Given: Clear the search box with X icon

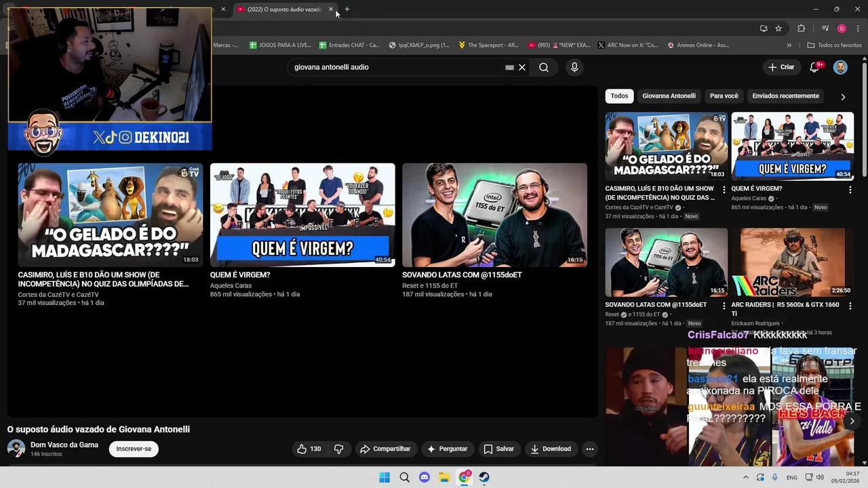Looking at the screenshot, I should pos(522,67).
